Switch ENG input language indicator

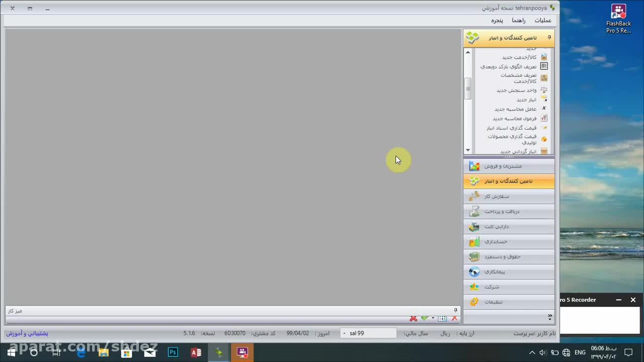click(x=580, y=352)
